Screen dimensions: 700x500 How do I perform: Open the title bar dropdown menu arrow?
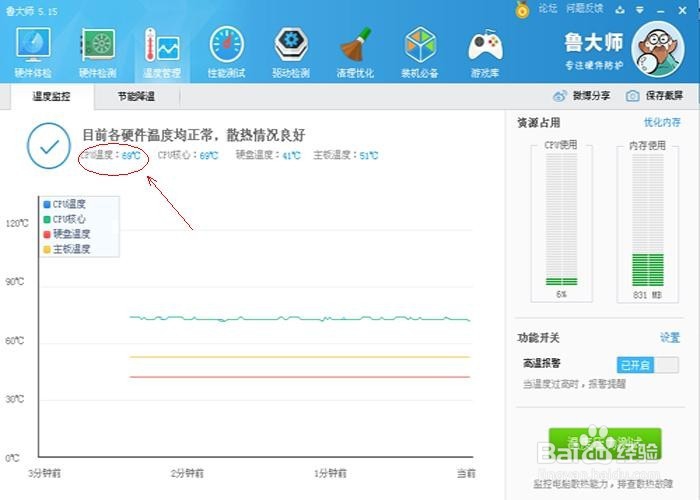640,9
